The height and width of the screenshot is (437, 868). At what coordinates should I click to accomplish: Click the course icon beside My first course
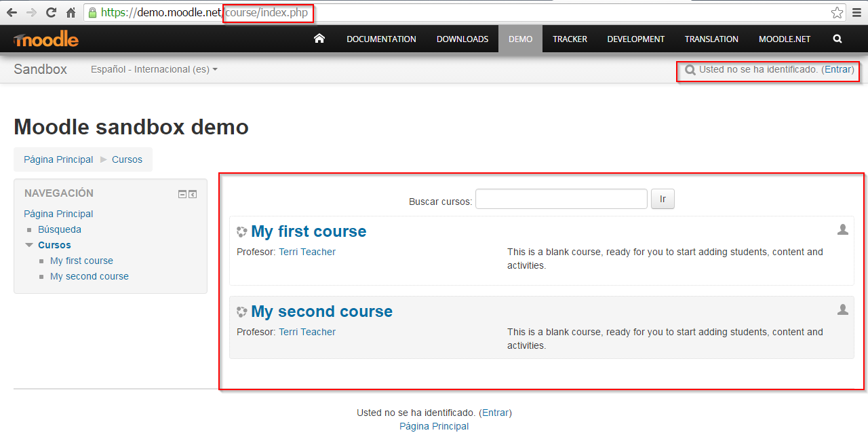coord(242,232)
